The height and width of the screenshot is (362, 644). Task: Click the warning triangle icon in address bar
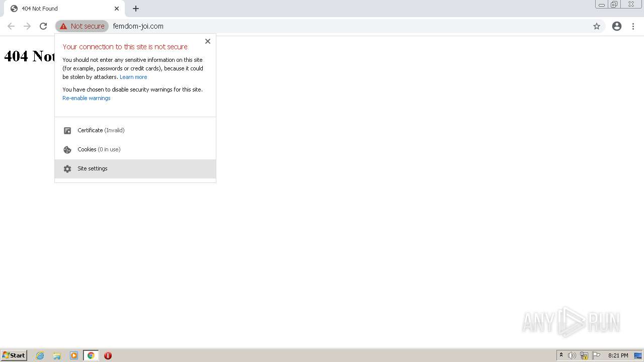pos(63,26)
